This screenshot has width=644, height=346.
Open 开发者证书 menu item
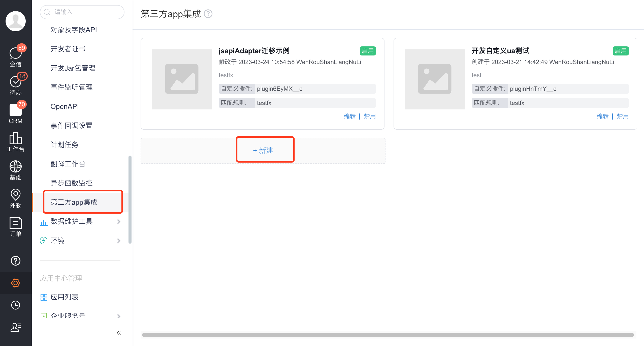click(68, 49)
